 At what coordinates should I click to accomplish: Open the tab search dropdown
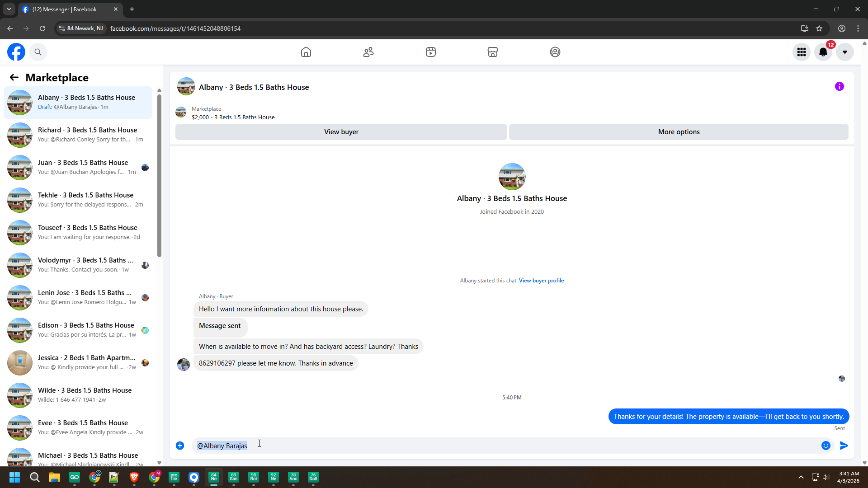coord(9,9)
